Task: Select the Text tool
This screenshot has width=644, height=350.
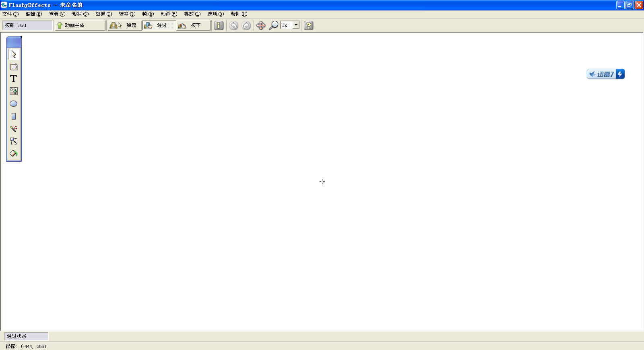Action: click(x=14, y=79)
